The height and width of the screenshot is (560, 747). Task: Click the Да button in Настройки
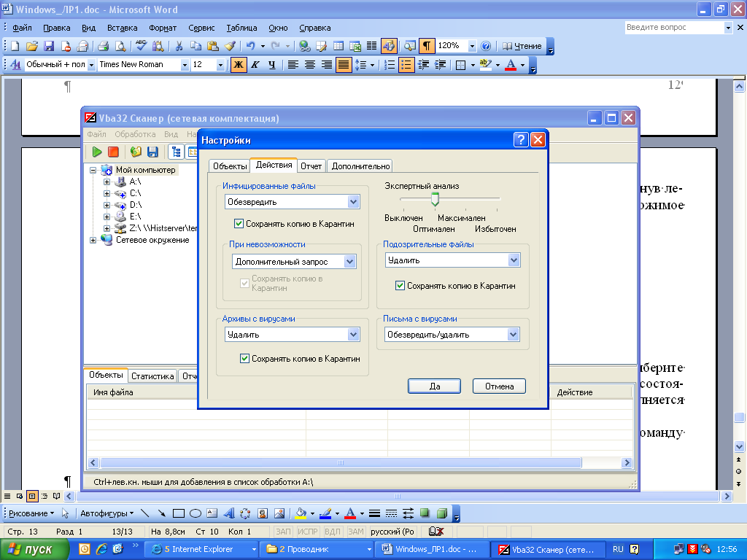pos(435,386)
